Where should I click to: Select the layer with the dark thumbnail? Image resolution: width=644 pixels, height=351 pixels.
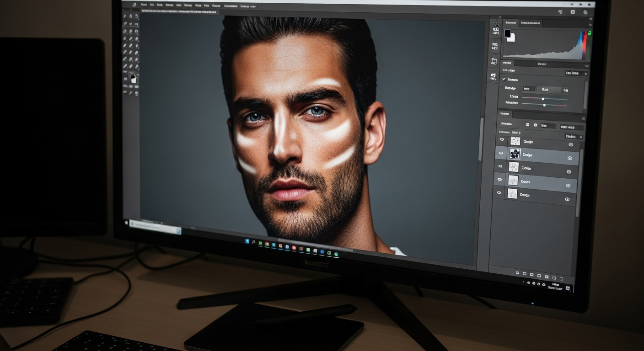(537, 155)
